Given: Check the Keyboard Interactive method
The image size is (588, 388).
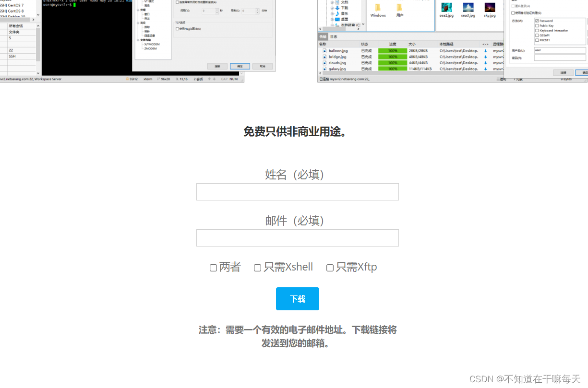Looking at the screenshot, I should 537,31.
